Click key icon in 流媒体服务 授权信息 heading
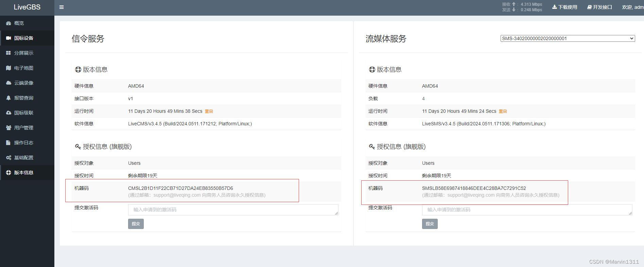 [372, 147]
